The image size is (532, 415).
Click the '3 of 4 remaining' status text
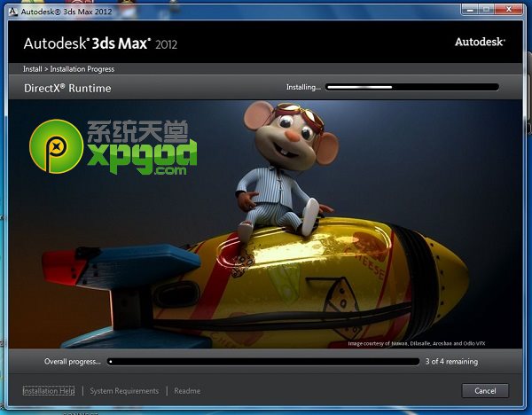coord(451,362)
